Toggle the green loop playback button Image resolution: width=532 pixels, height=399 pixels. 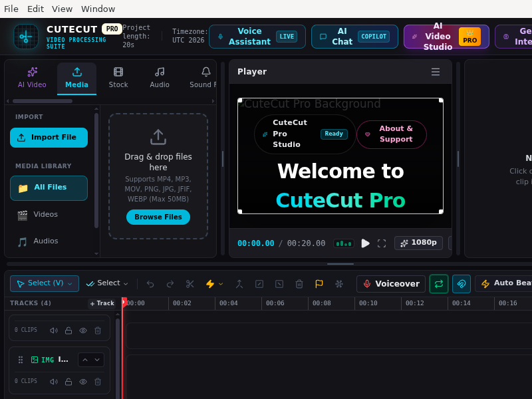[x=439, y=284]
